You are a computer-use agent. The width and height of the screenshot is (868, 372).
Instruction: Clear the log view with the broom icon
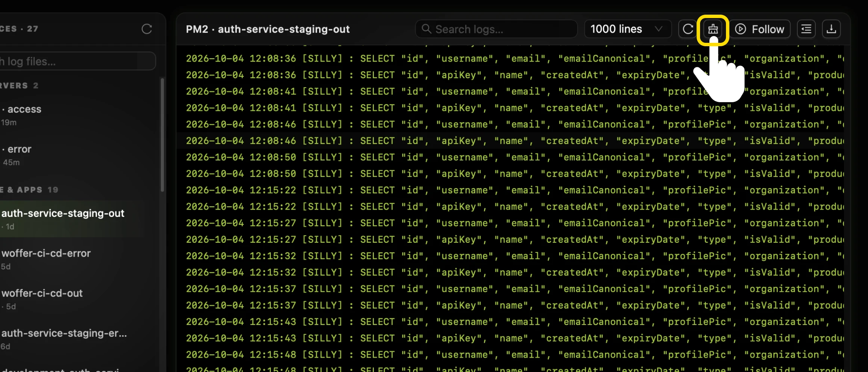click(x=713, y=29)
